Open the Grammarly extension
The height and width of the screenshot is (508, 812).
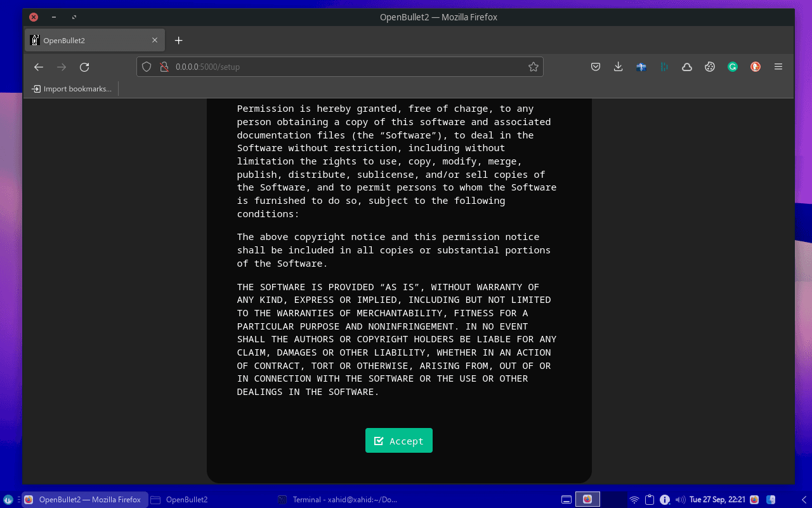pos(732,67)
